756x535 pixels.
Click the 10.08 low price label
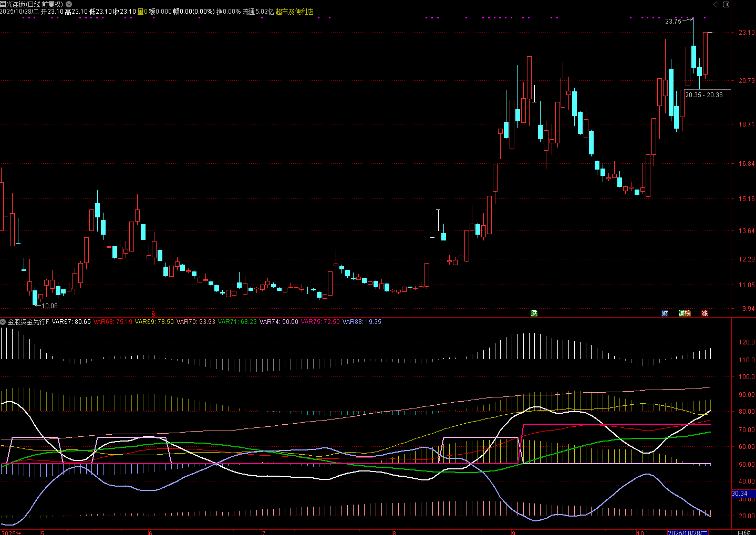(x=49, y=306)
